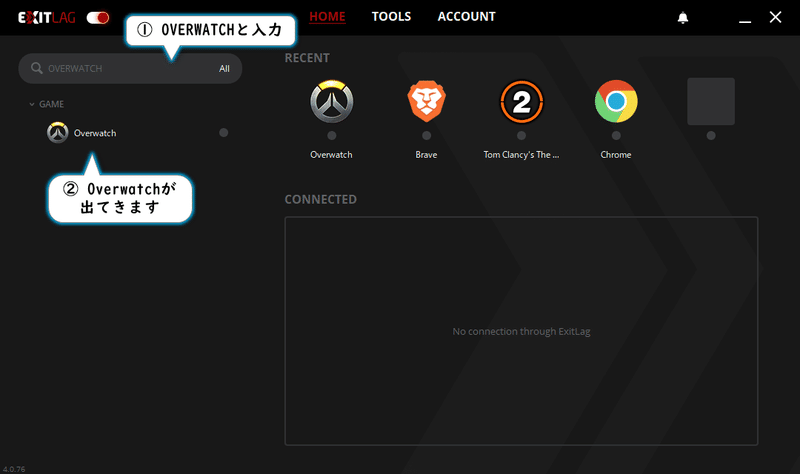800x474 pixels.
Task: Select the GAME category label
Action: click(x=52, y=104)
